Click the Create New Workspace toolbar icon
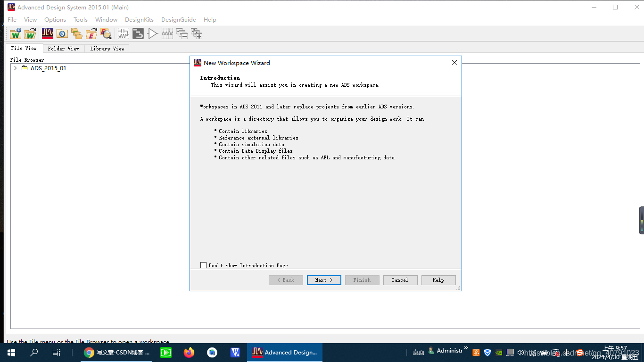This screenshot has height=362, width=644. [16, 33]
